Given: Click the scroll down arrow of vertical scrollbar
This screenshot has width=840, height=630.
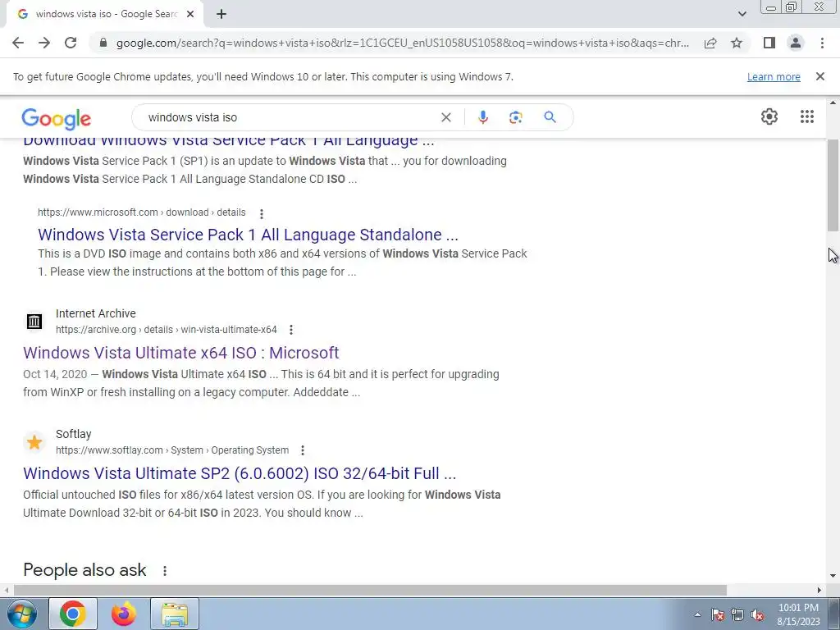Looking at the screenshot, I should [x=833, y=577].
